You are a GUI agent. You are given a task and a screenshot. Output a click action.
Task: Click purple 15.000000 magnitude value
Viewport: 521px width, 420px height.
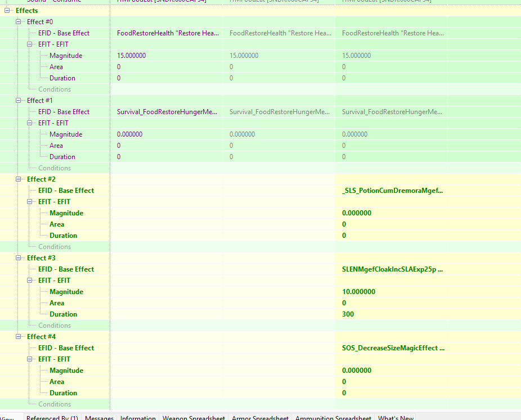[131, 56]
